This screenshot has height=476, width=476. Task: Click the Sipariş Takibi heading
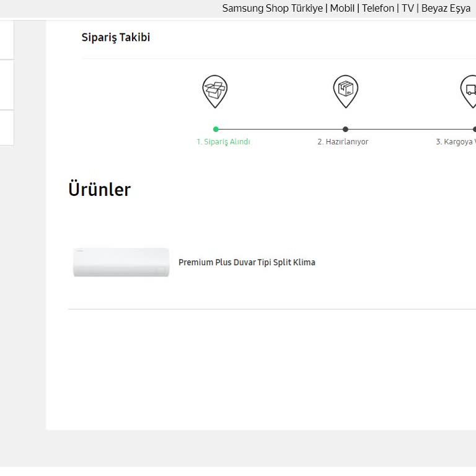point(116,38)
